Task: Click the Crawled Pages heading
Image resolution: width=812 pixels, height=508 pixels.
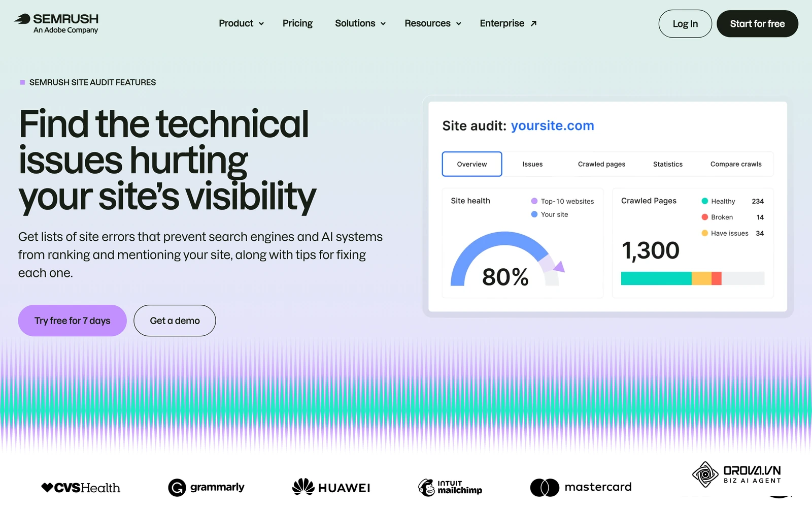Action: click(649, 201)
